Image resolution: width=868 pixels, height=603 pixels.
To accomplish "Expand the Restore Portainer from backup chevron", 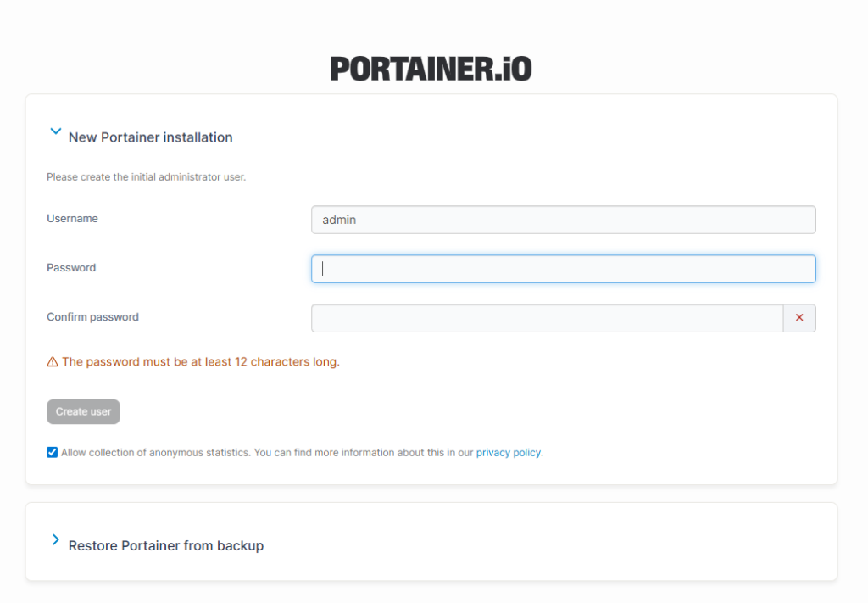I will pos(56,540).
